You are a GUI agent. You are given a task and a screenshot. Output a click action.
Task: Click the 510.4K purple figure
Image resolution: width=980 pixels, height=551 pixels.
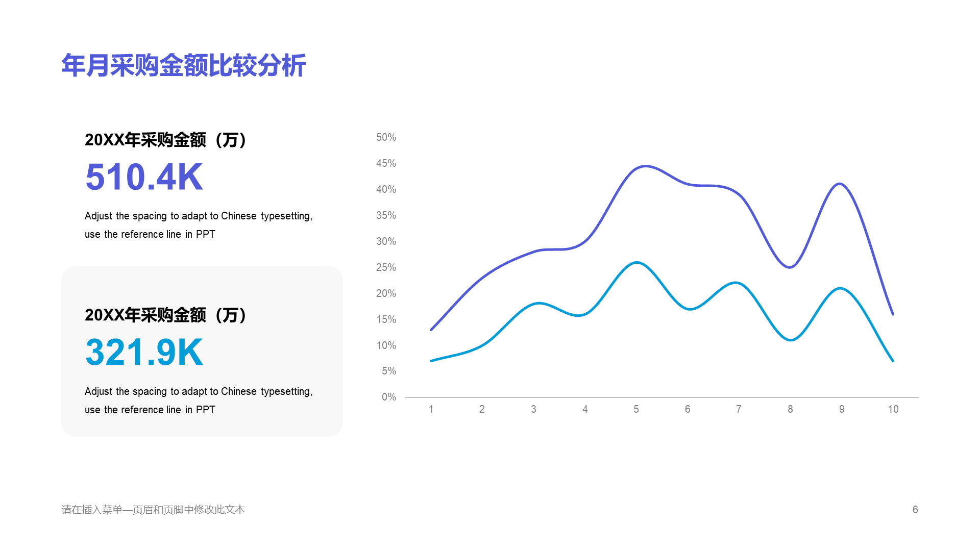(x=144, y=177)
